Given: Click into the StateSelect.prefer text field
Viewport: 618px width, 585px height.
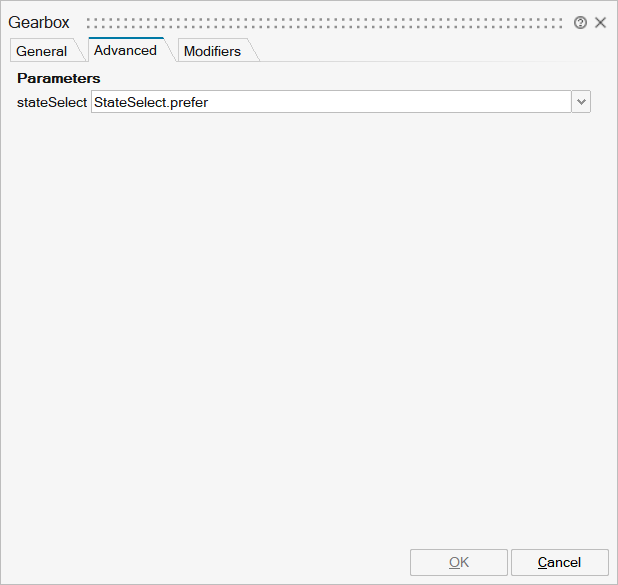Looking at the screenshot, I should point(330,102).
